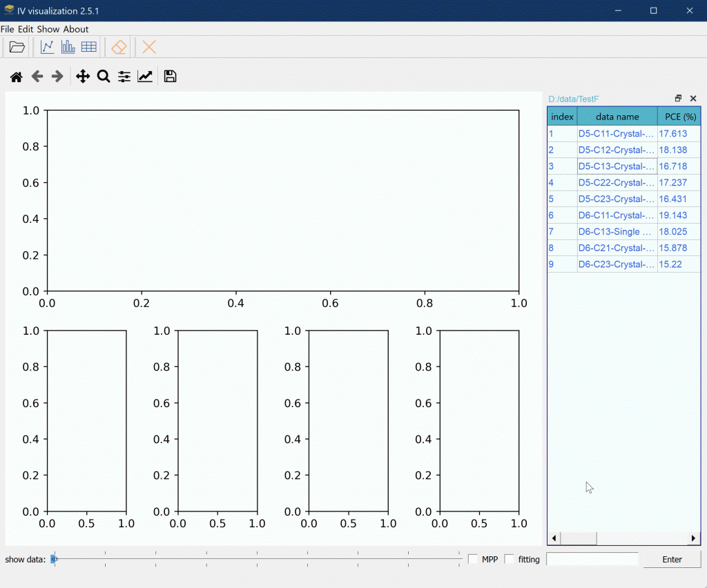Sort by the PCE (%) column header
The height and width of the screenshot is (588, 707).
(x=679, y=117)
